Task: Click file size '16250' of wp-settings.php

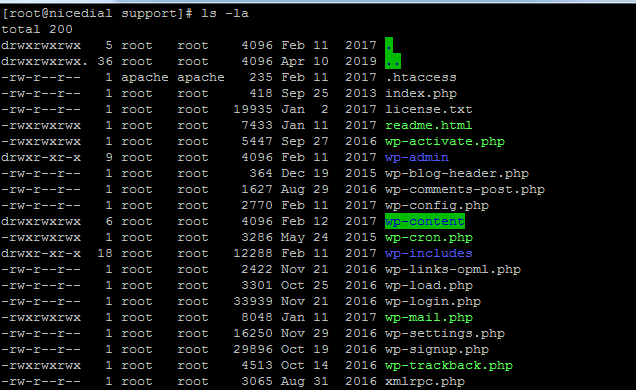Action: 253,334
